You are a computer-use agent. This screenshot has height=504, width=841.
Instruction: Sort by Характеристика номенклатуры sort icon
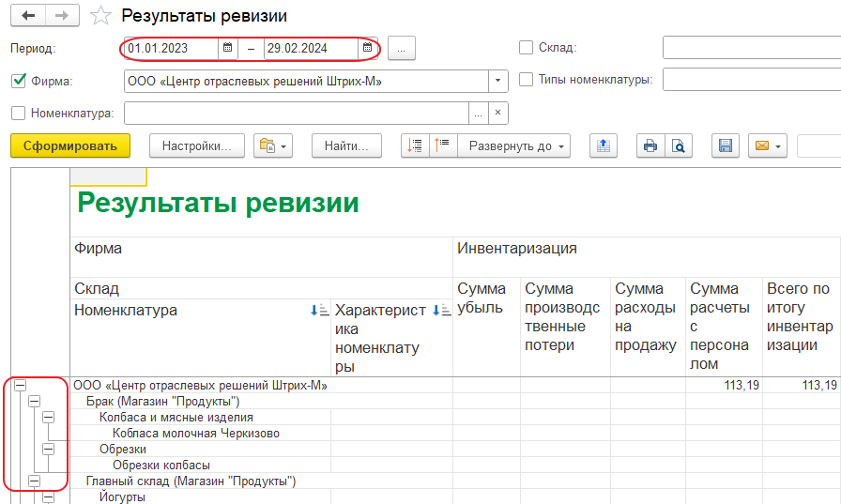click(x=441, y=310)
